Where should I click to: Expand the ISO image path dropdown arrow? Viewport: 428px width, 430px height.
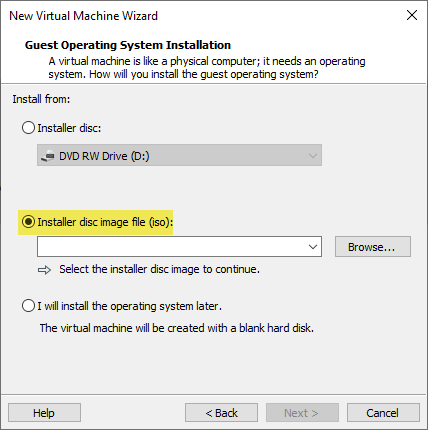tap(313, 247)
